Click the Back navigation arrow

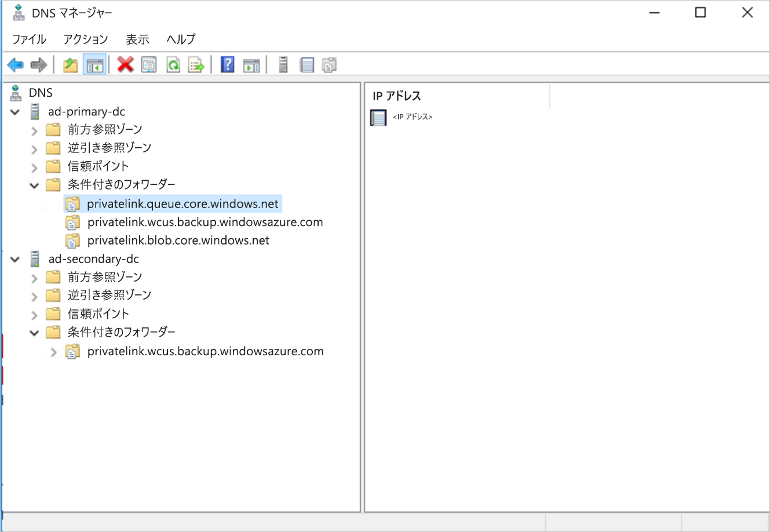click(15, 64)
